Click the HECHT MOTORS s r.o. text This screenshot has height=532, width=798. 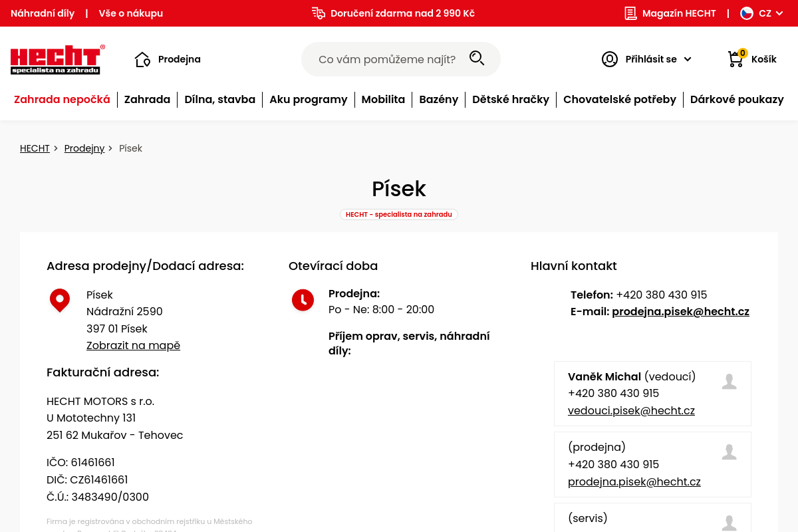click(x=100, y=402)
